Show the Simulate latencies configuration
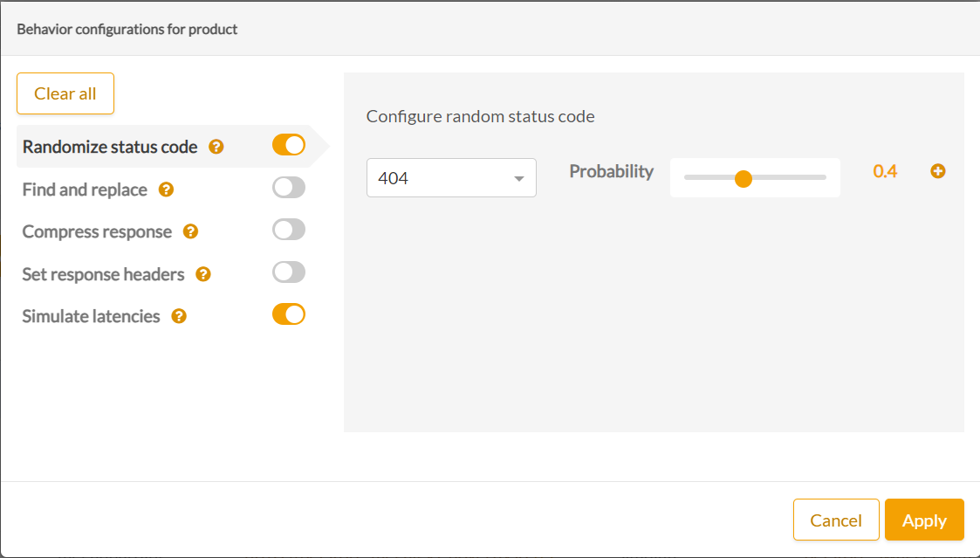 pos(91,316)
